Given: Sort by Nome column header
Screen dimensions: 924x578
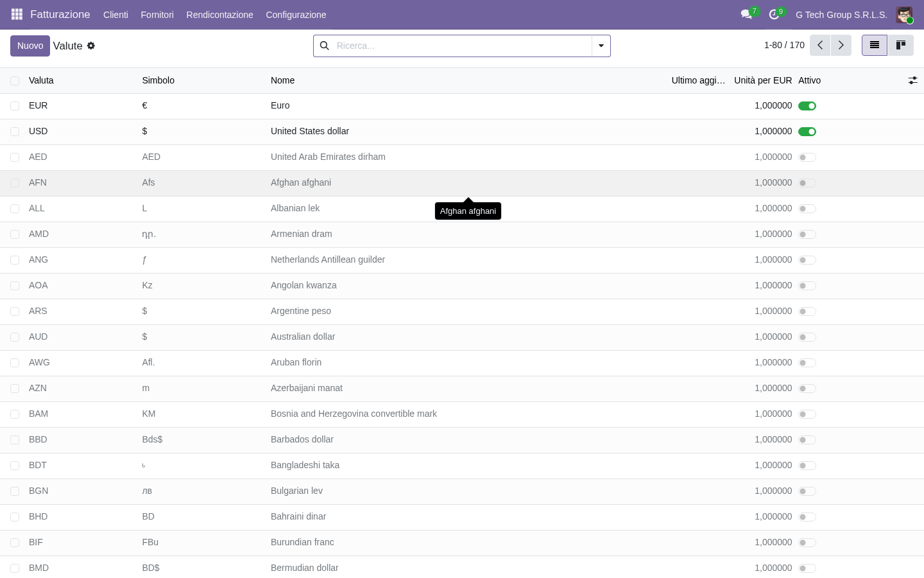Looking at the screenshot, I should [x=282, y=80].
